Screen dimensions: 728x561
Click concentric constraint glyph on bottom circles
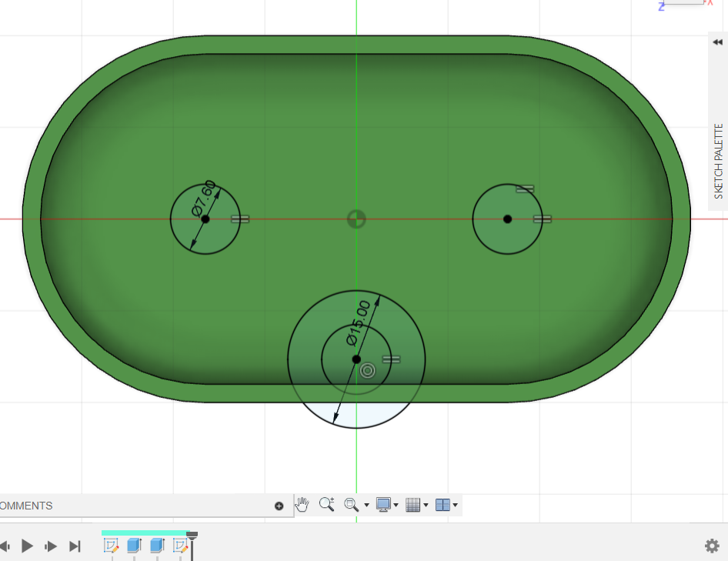click(x=368, y=371)
